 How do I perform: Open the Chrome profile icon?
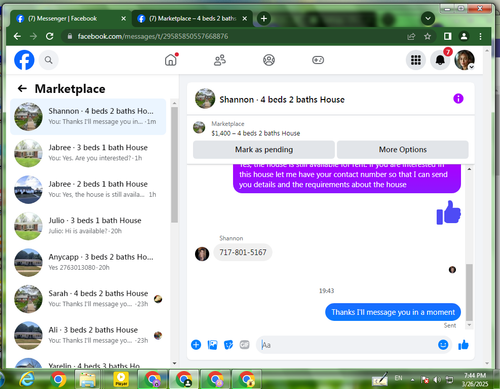click(464, 36)
